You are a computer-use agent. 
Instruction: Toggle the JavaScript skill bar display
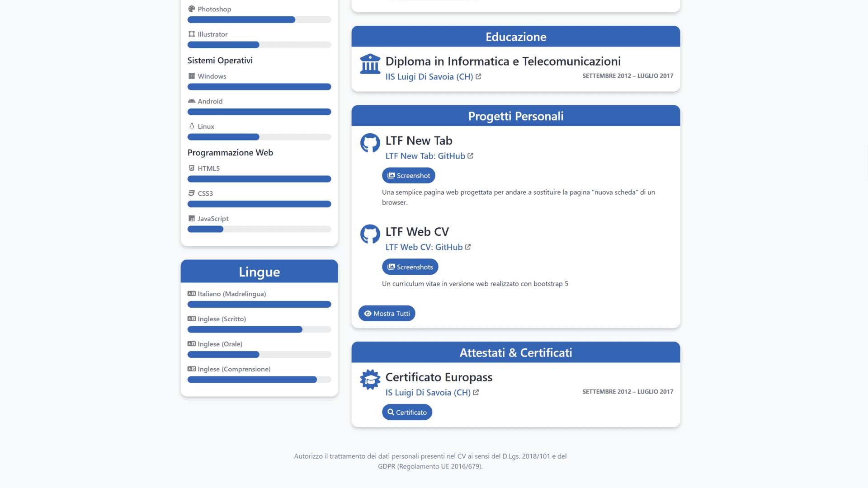click(213, 218)
